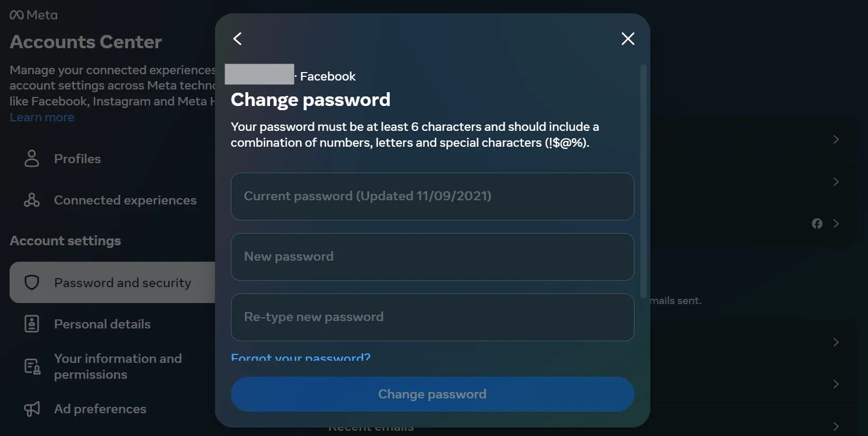Focus the Current password field
The image size is (868, 436).
pos(432,196)
